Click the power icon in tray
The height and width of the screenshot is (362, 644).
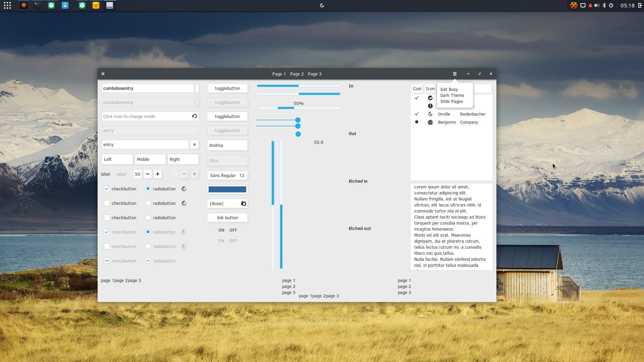click(x=611, y=5)
